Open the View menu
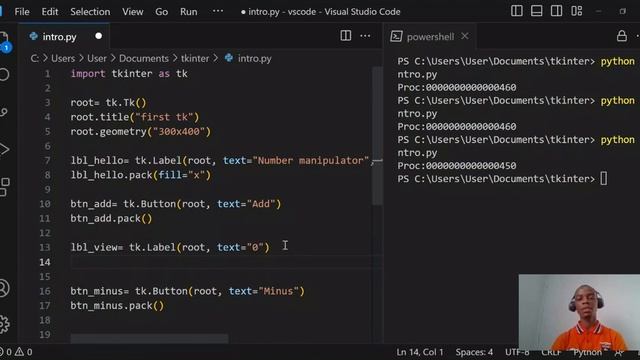Viewport: 640px width, 360px height. click(x=133, y=12)
